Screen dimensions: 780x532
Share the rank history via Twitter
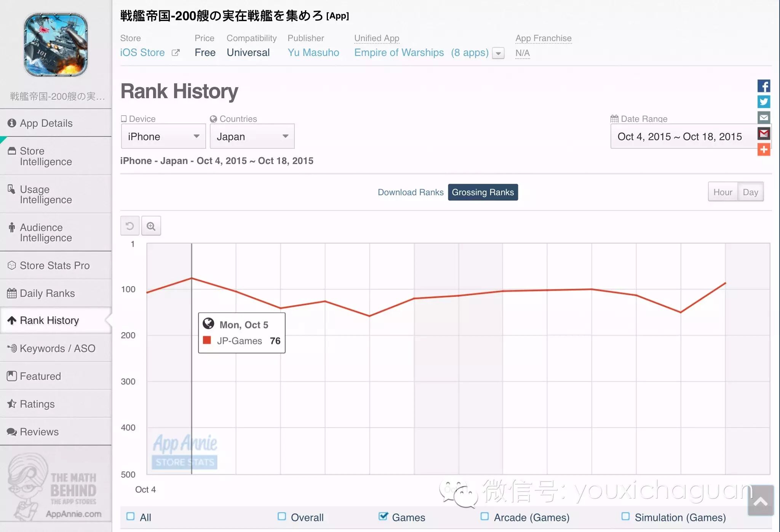764,102
